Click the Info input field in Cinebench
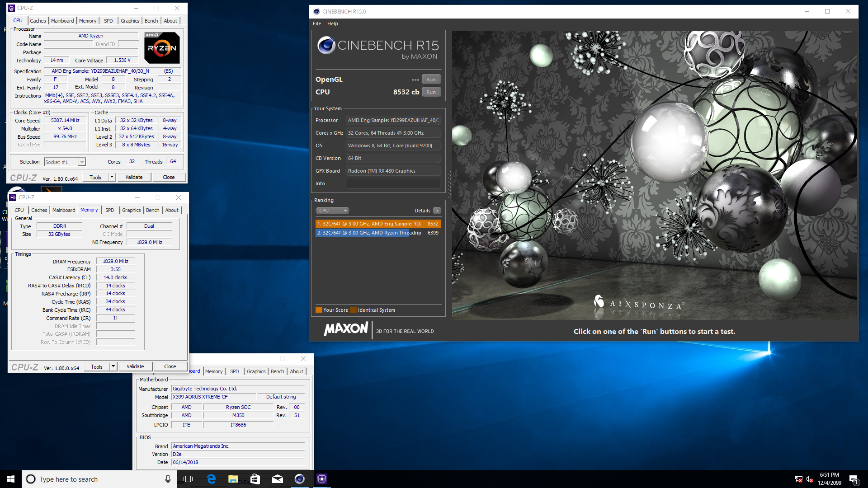Image resolution: width=868 pixels, height=488 pixels. coord(393,183)
